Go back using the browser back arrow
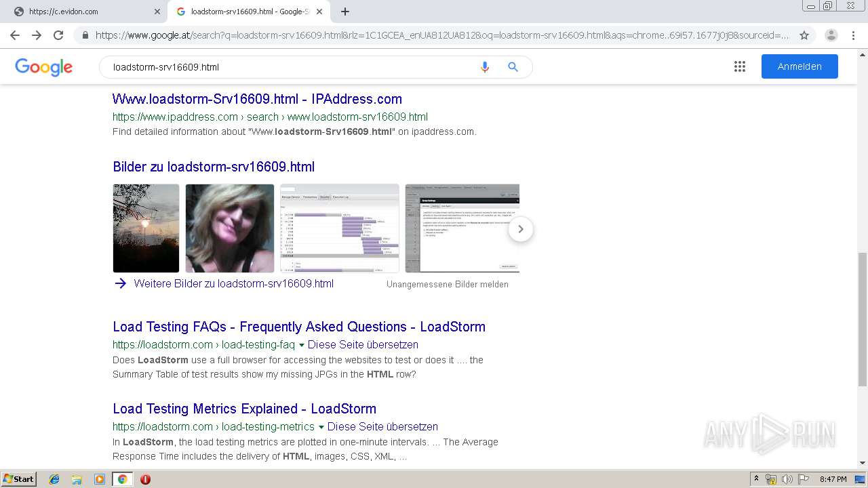 click(x=15, y=35)
